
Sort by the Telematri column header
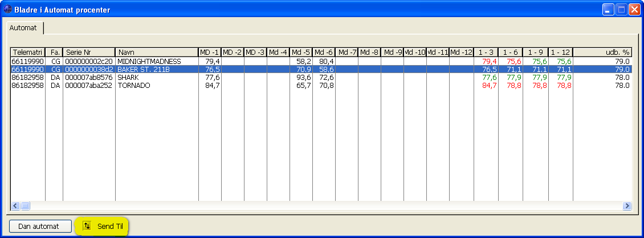[x=28, y=52]
